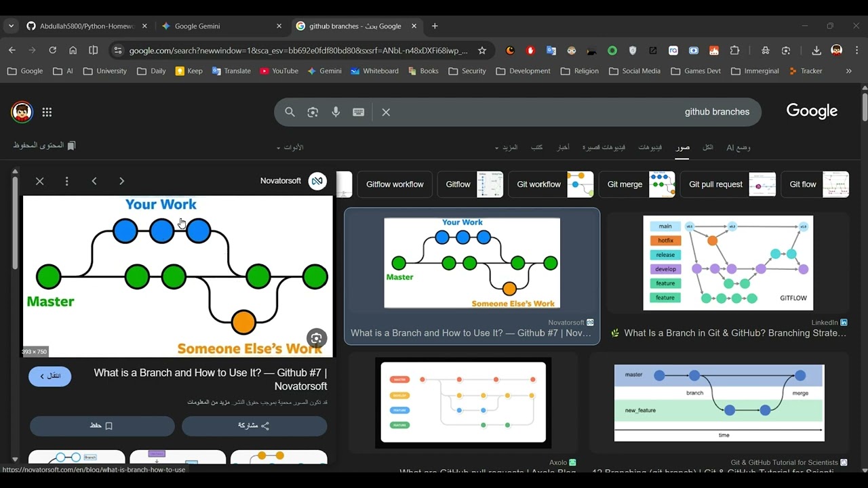868x488 pixels.
Task: Click the image preview panel scrollbar
Action: [x=15, y=224]
